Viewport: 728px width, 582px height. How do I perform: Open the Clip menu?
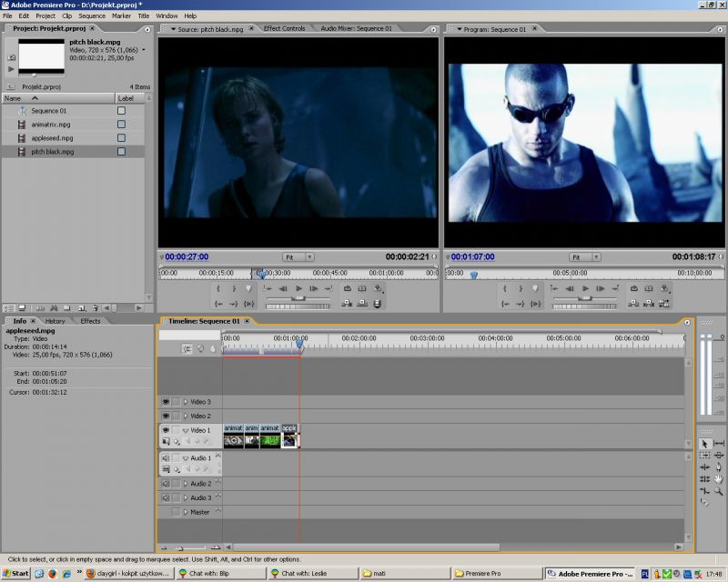pos(66,15)
